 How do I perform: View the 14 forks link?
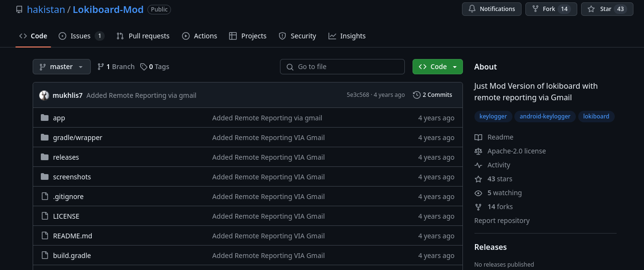click(x=500, y=207)
